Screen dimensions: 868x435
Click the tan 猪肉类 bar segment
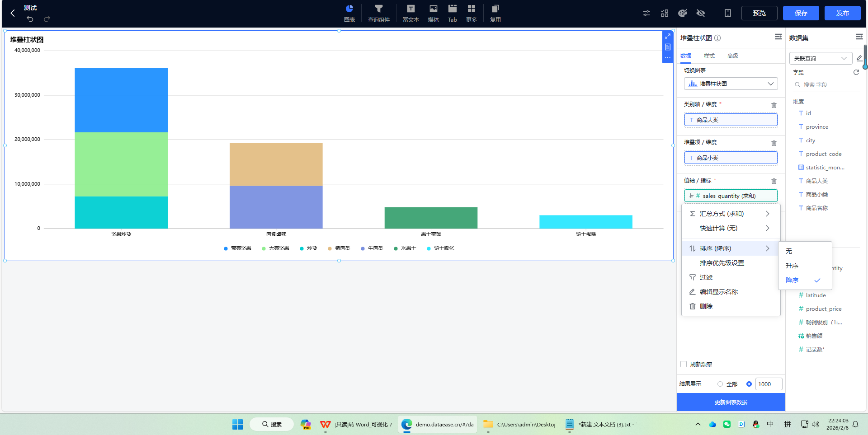pos(276,164)
